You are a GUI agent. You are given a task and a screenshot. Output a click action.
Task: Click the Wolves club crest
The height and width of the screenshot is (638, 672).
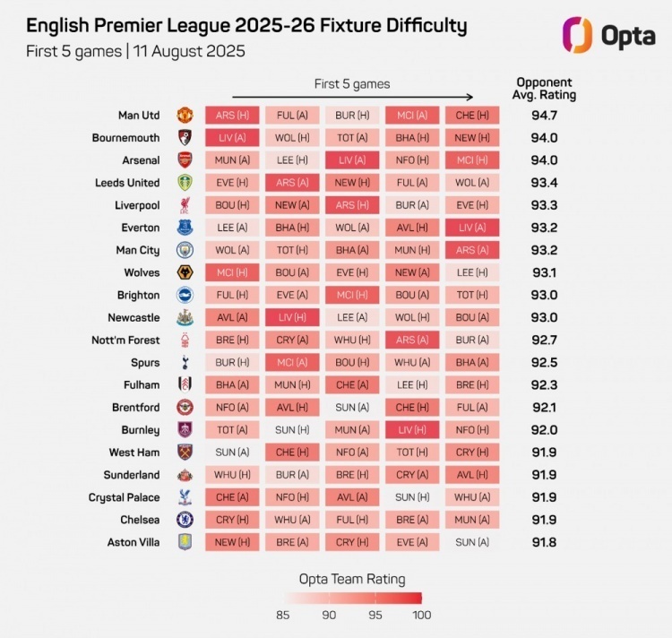(x=185, y=272)
